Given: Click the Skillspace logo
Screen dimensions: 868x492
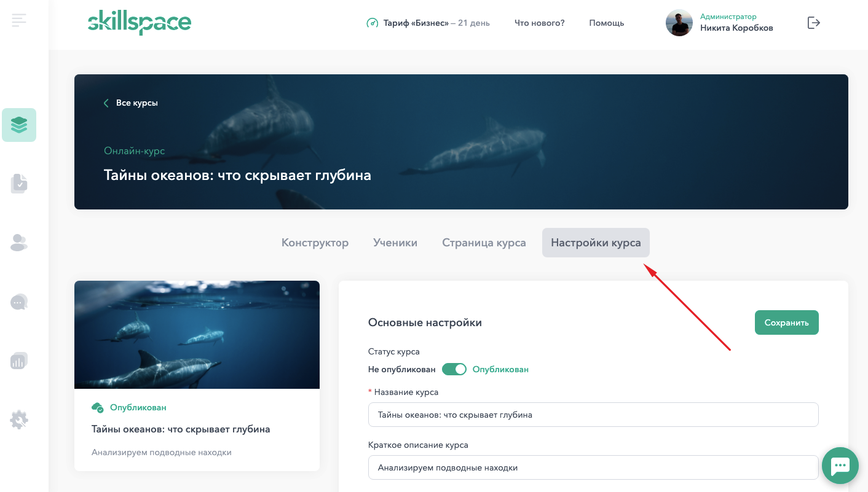Looking at the screenshot, I should [140, 23].
